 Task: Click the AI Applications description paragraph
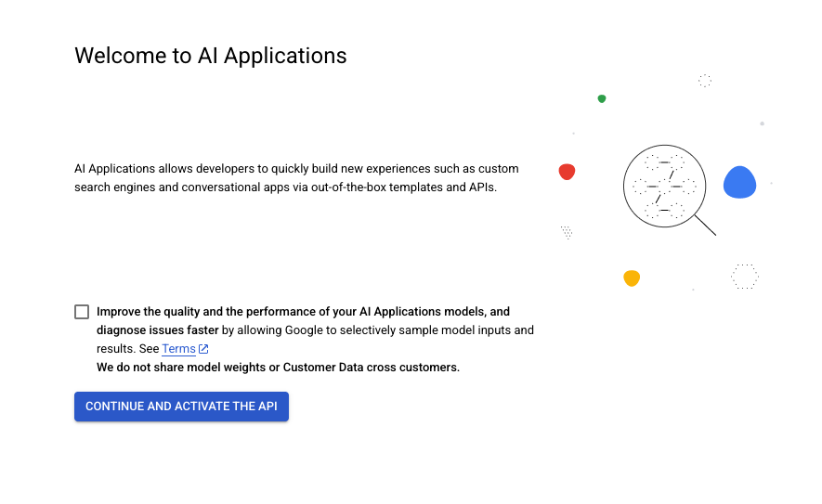pos(296,178)
